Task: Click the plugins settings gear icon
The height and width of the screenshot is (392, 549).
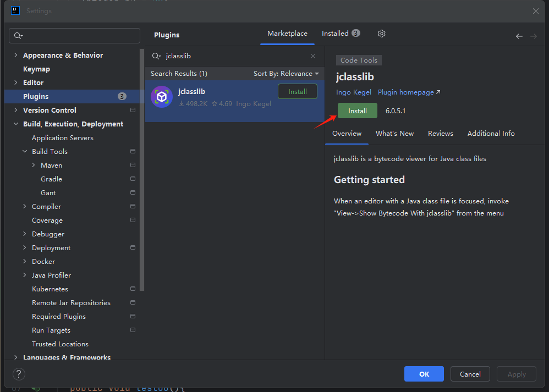Action: click(x=382, y=34)
